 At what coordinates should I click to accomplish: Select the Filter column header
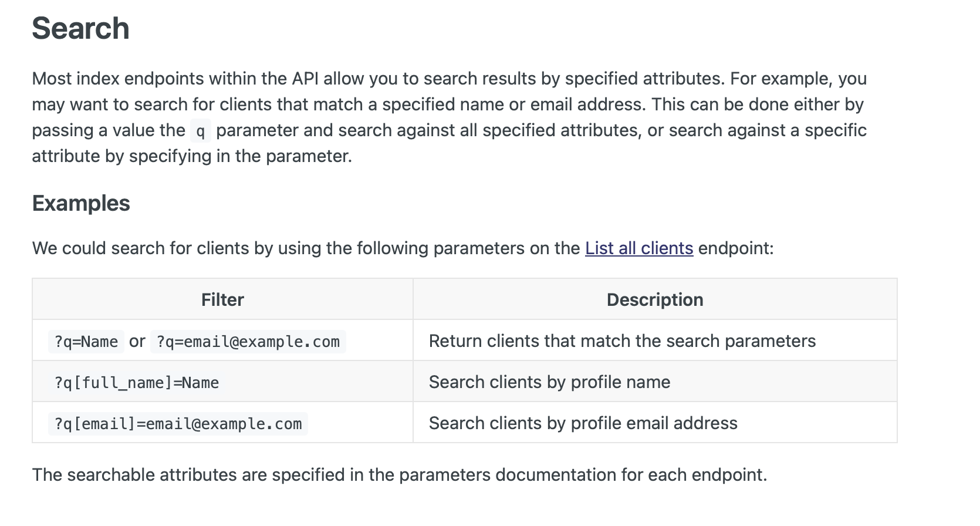pos(222,299)
